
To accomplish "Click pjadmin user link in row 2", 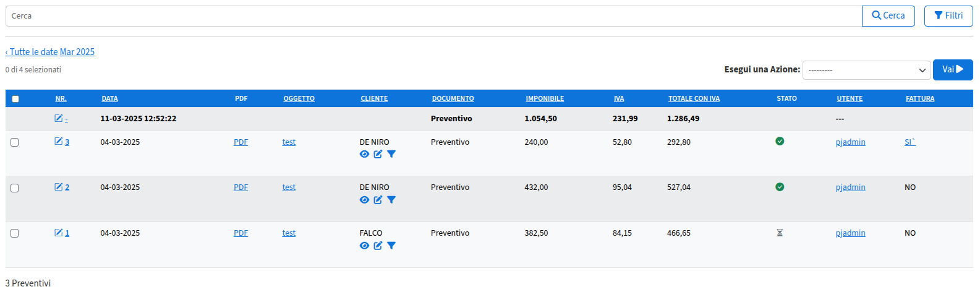I will pyautogui.click(x=850, y=187).
